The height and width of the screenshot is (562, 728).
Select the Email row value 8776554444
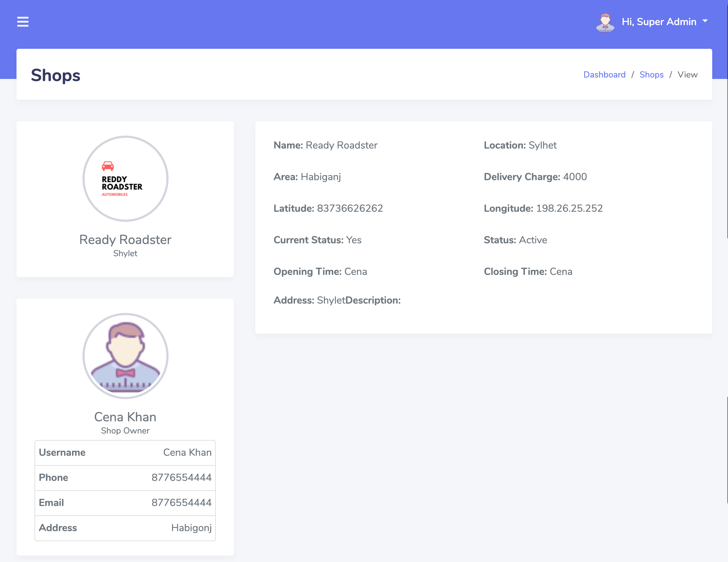tap(181, 503)
